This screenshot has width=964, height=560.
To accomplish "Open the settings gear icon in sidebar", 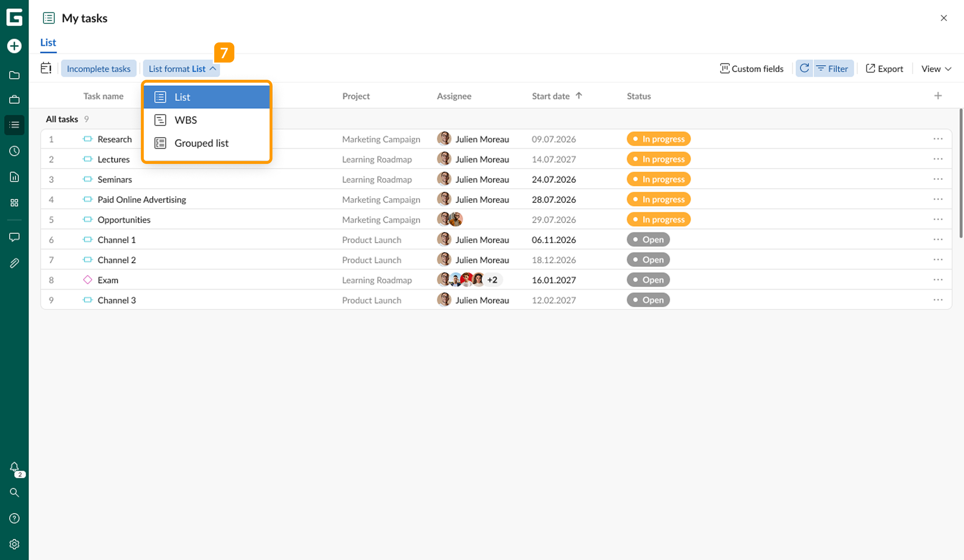I will click(x=14, y=544).
